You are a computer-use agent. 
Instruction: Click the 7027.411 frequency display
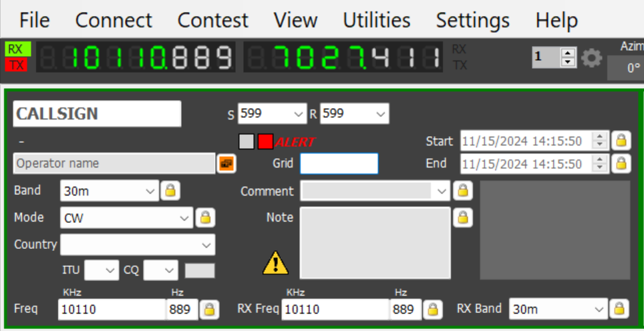pyautogui.click(x=343, y=57)
